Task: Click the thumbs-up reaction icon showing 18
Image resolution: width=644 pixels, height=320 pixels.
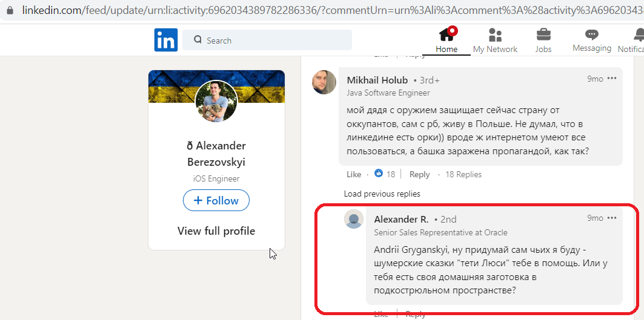Action: point(379,174)
